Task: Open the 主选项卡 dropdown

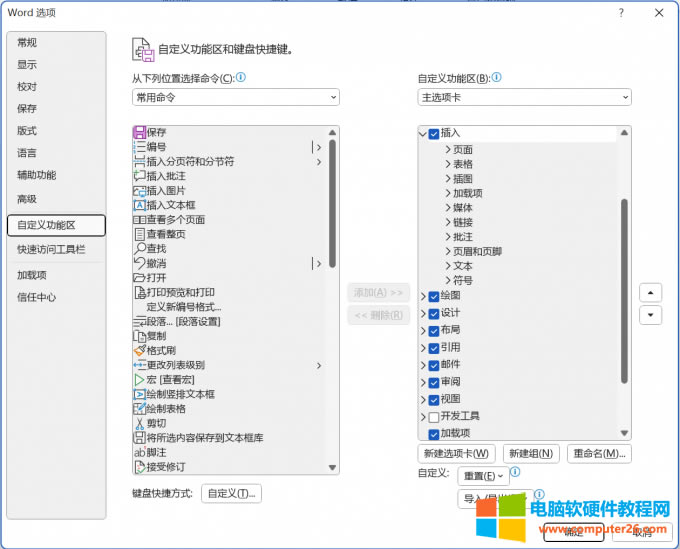Action: pyautogui.click(x=524, y=98)
